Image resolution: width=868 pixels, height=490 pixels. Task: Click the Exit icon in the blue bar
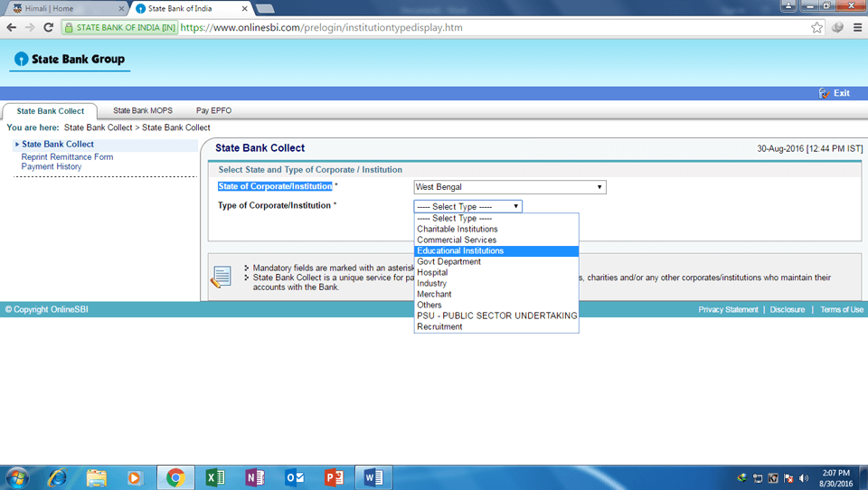coord(825,93)
